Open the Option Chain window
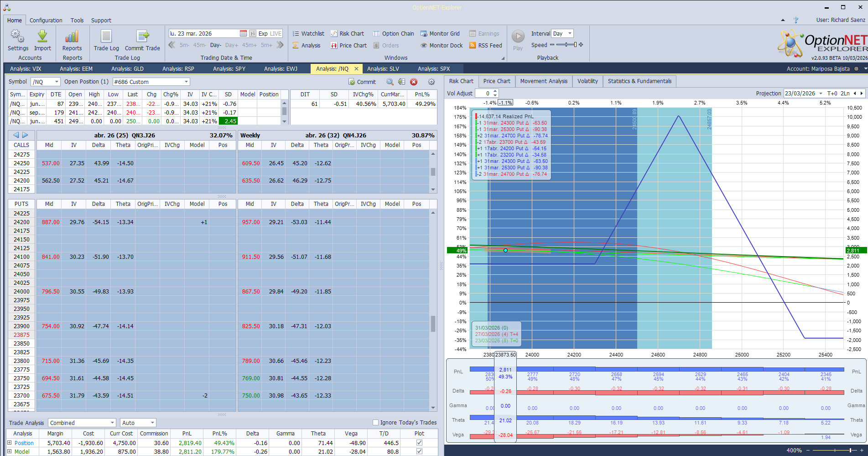This screenshot has height=456, width=868. [393, 33]
